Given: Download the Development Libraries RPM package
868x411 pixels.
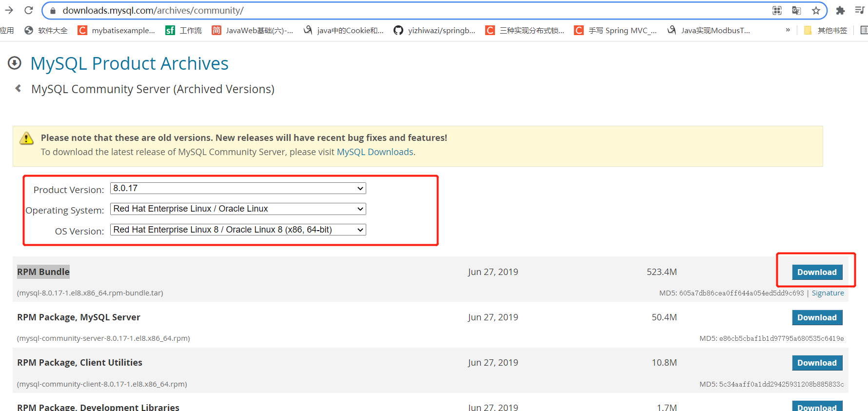Looking at the screenshot, I should click(817, 407).
